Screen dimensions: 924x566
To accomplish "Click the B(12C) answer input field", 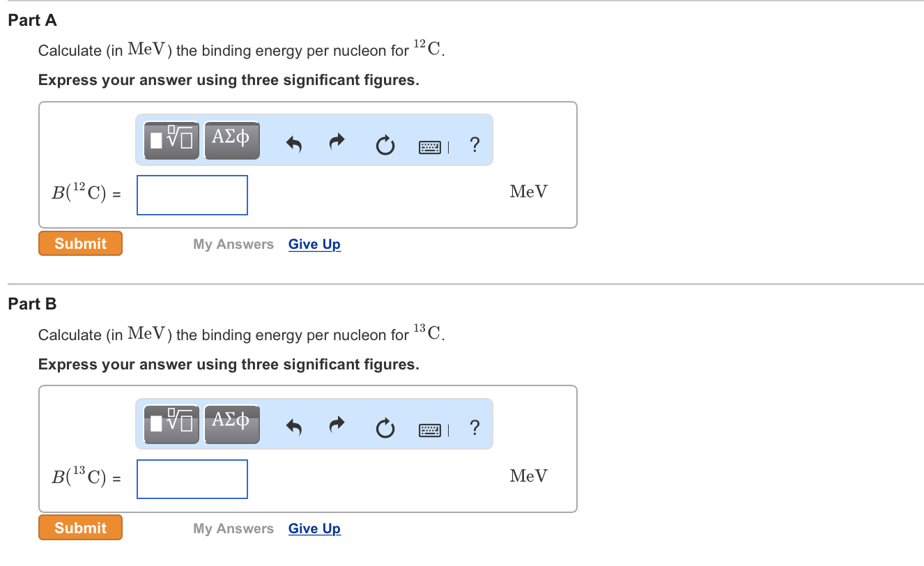I will 192,194.
